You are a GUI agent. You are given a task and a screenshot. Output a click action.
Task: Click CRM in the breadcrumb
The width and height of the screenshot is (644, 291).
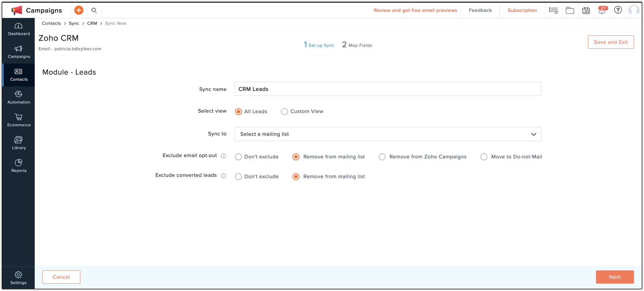[x=92, y=23]
